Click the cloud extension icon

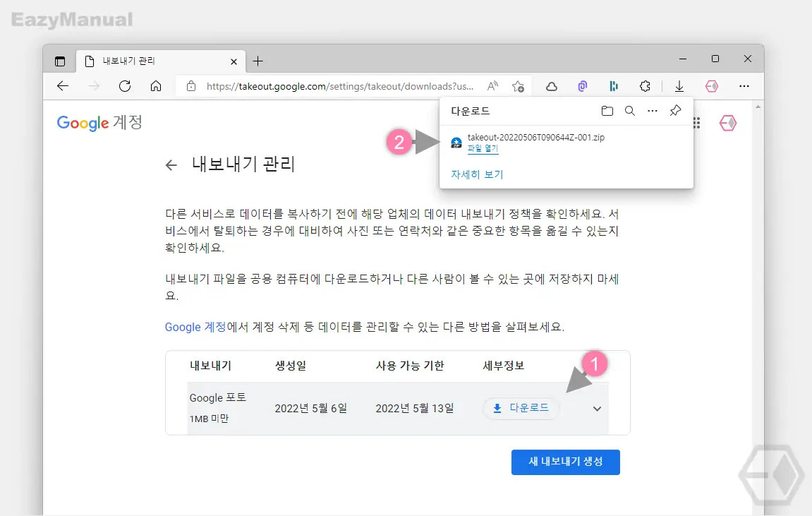tap(552, 87)
